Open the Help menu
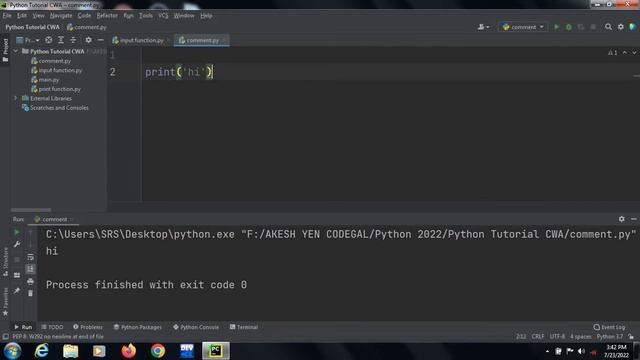The width and height of the screenshot is (640, 360). pyautogui.click(x=206, y=16)
